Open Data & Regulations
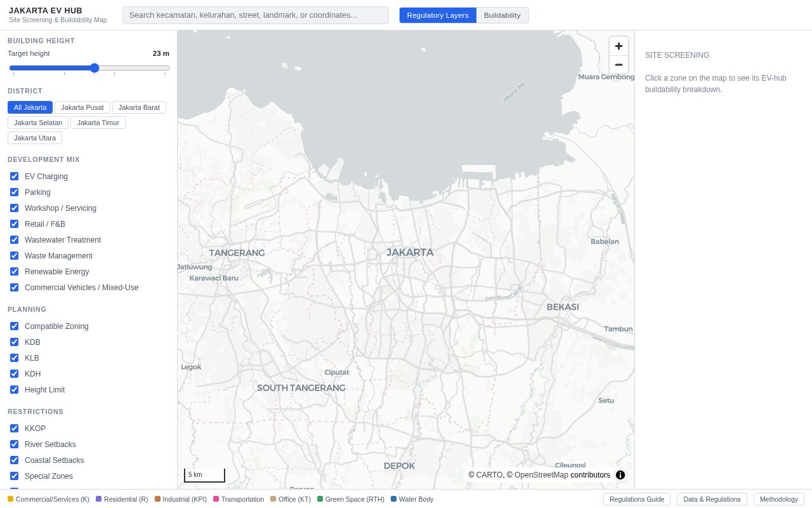 point(712,499)
